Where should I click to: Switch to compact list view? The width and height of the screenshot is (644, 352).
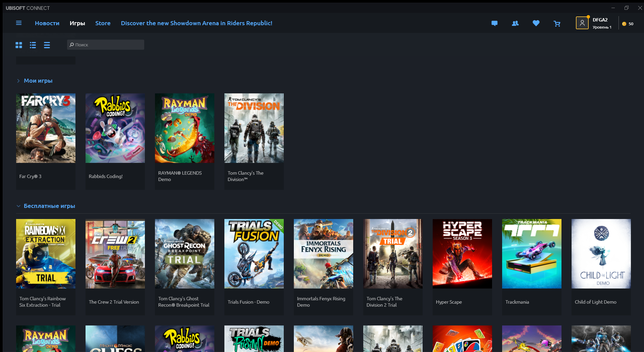tap(47, 45)
